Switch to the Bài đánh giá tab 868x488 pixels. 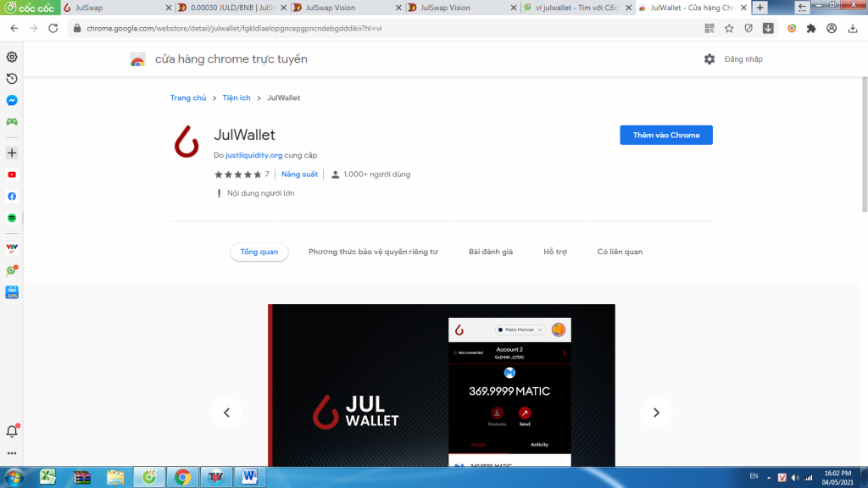click(x=491, y=252)
